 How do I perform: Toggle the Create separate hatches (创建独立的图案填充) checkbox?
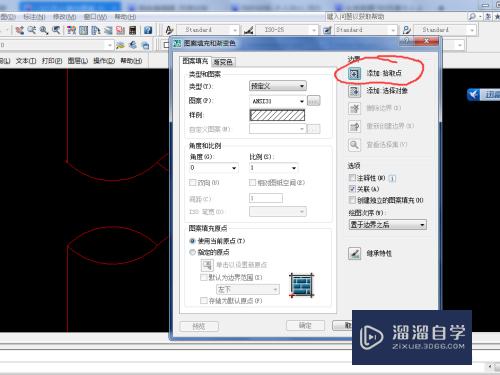click(x=352, y=200)
